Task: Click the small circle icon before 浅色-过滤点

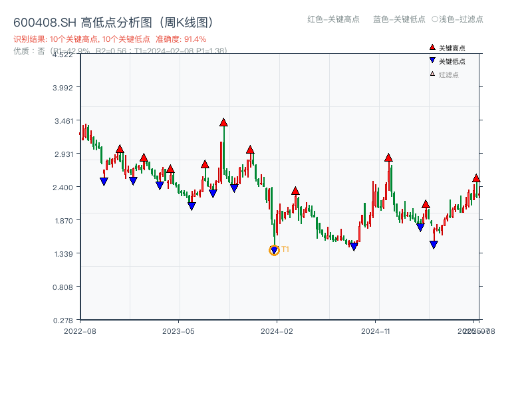Action: [435, 19]
